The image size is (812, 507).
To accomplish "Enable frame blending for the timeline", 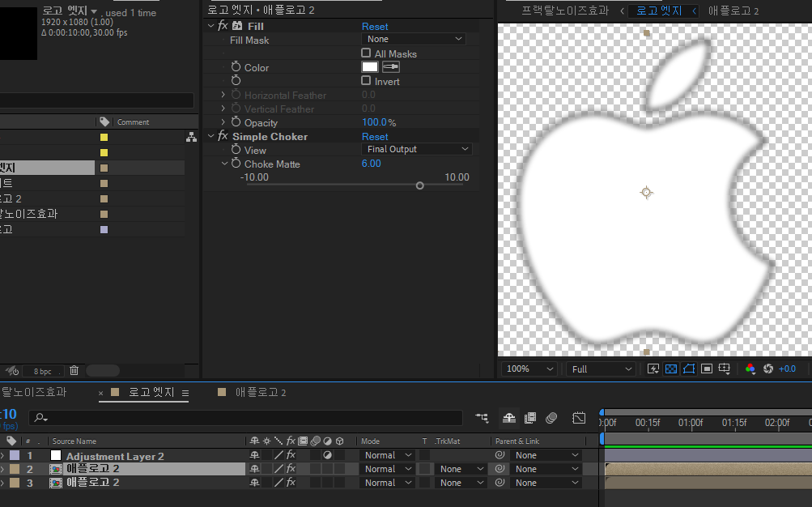I will 529,417.
